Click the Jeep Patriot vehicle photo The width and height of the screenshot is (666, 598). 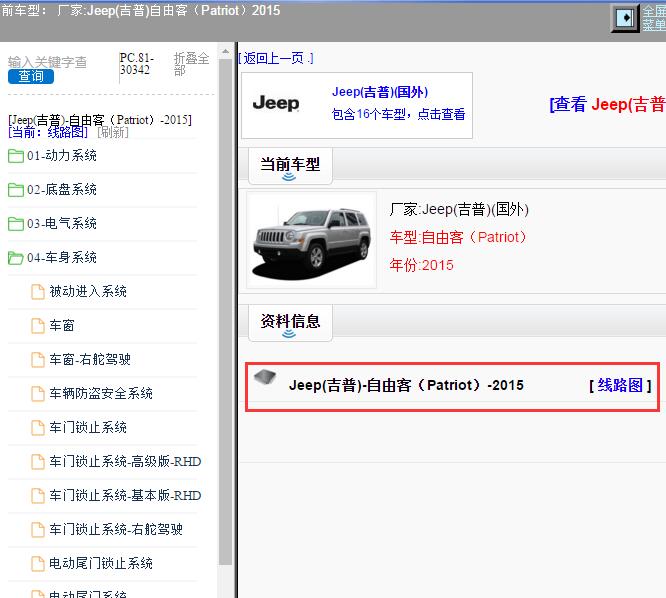tap(311, 240)
